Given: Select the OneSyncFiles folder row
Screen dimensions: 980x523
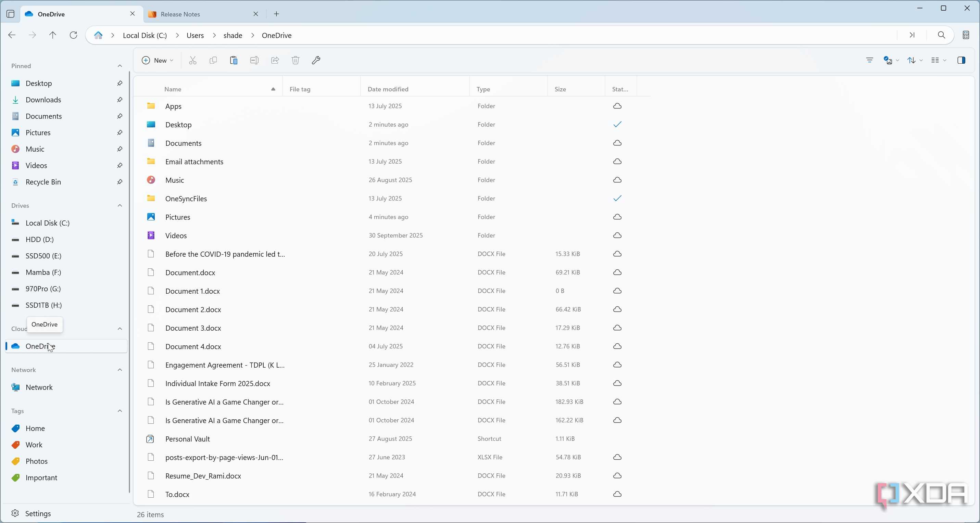Looking at the screenshot, I should click(x=392, y=199).
